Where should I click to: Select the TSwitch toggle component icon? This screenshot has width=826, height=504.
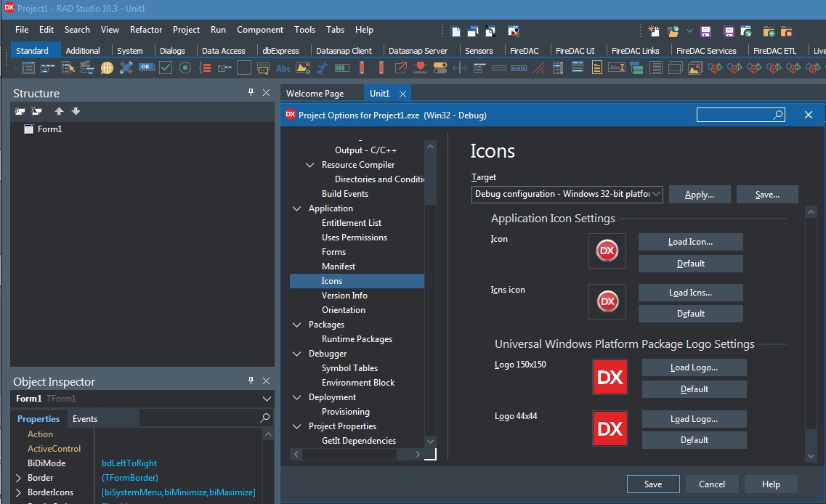tap(440, 68)
